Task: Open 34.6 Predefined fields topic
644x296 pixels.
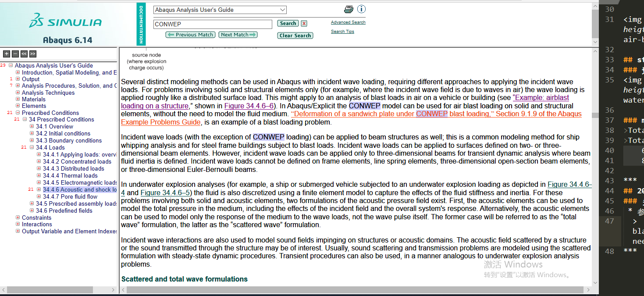Action: tap(64, 210)
